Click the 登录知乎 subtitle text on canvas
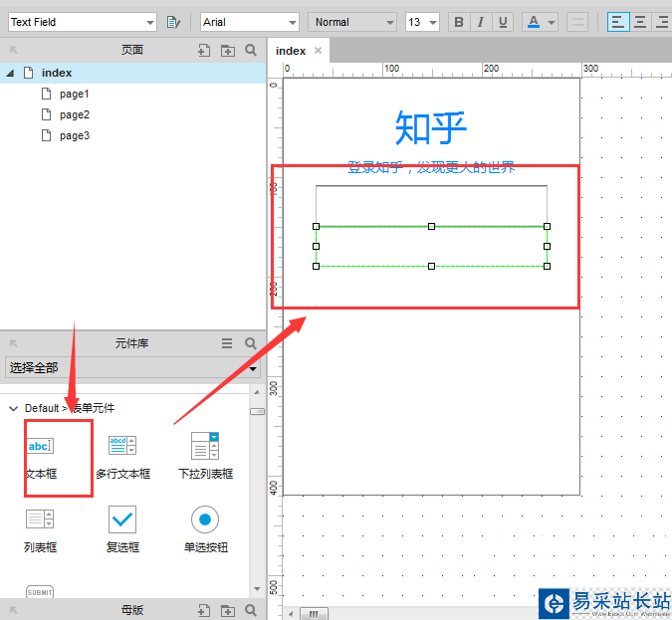The image size is (672, 620). (x=431, y=166)
